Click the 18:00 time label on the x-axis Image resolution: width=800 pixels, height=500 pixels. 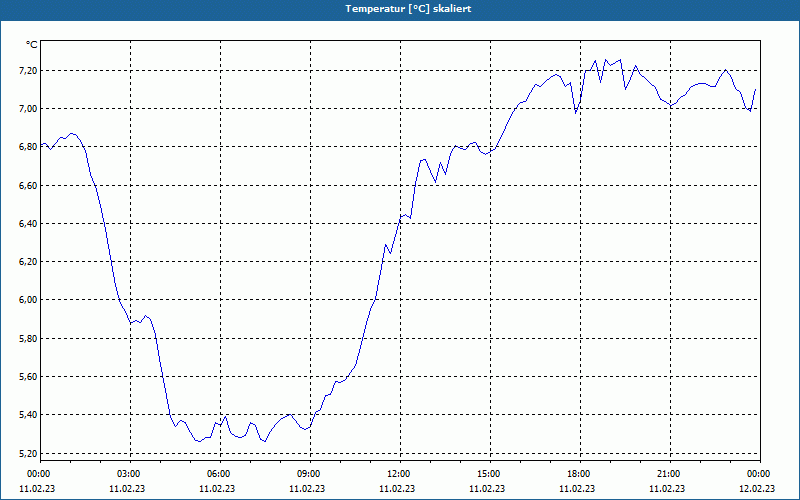[580, 474]
